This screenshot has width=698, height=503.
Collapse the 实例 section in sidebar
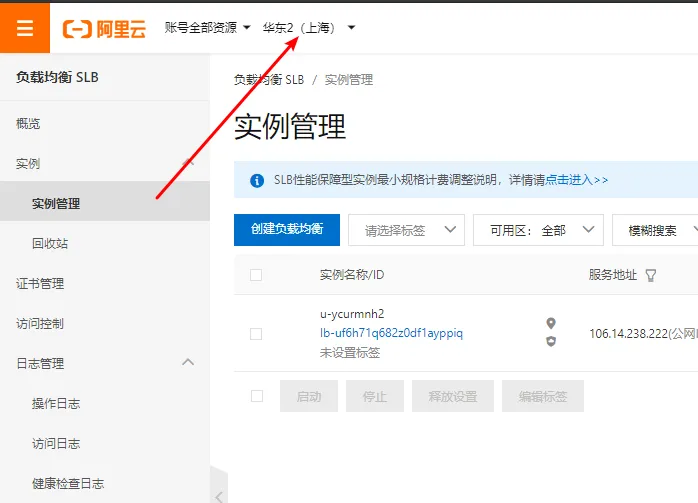[x=188, y=163]
